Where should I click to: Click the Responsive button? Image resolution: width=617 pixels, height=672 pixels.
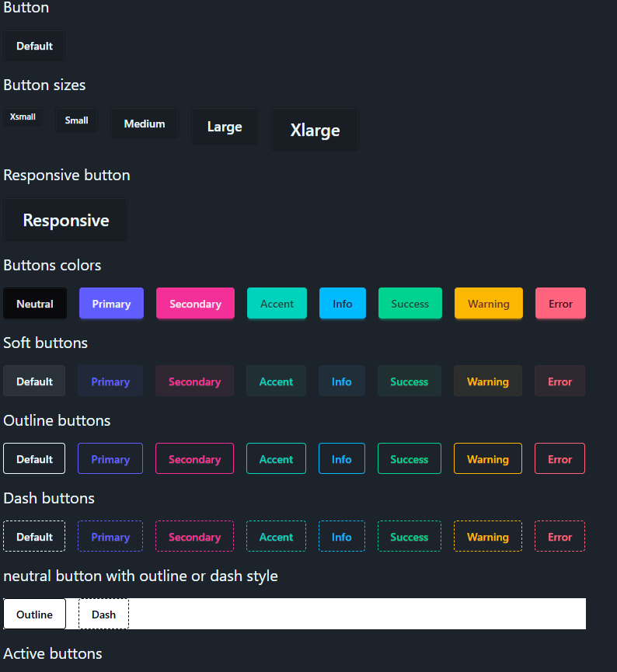click(65, 219)
